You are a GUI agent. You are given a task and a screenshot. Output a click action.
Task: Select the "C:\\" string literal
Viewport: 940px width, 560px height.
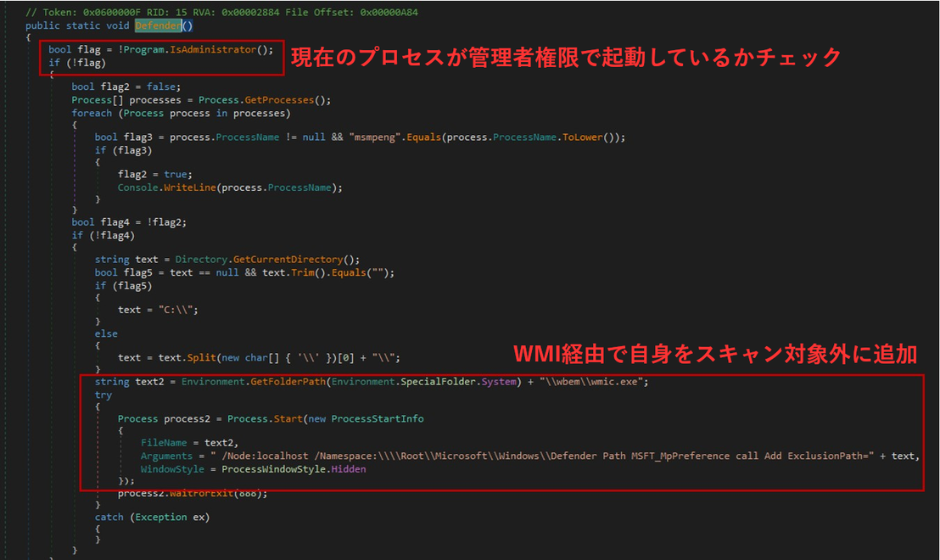click(x=176, y=310)
